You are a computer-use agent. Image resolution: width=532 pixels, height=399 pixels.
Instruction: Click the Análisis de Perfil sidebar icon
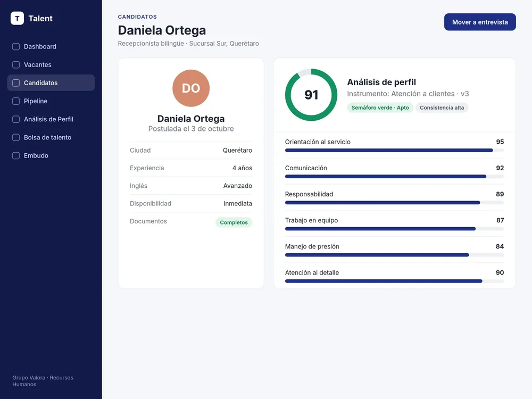[x=16, y=119]
